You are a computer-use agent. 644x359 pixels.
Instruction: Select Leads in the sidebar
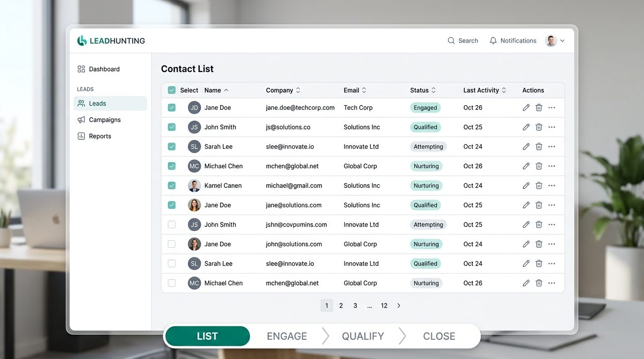(x=110, y=103)
